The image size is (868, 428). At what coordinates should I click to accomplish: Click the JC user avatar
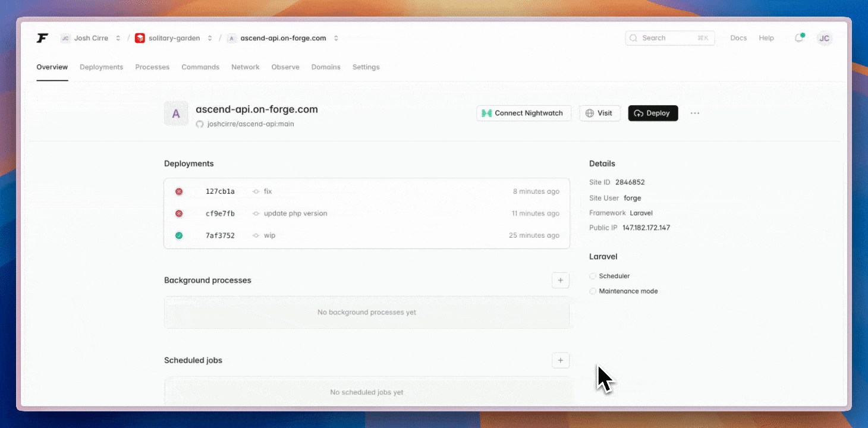click(x=824, y=38)
